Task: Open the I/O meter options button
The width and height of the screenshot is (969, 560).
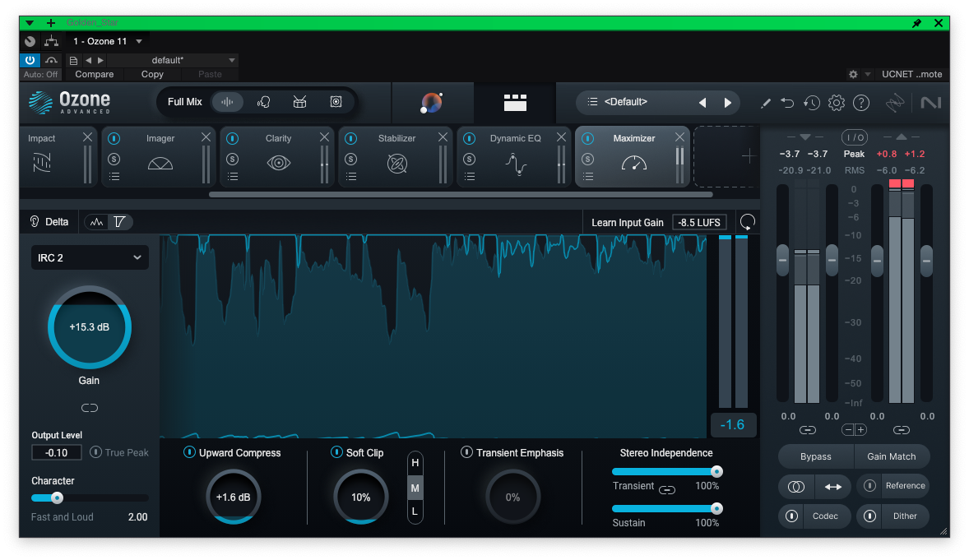Action: pyautogui.click(x=854, y=137)
